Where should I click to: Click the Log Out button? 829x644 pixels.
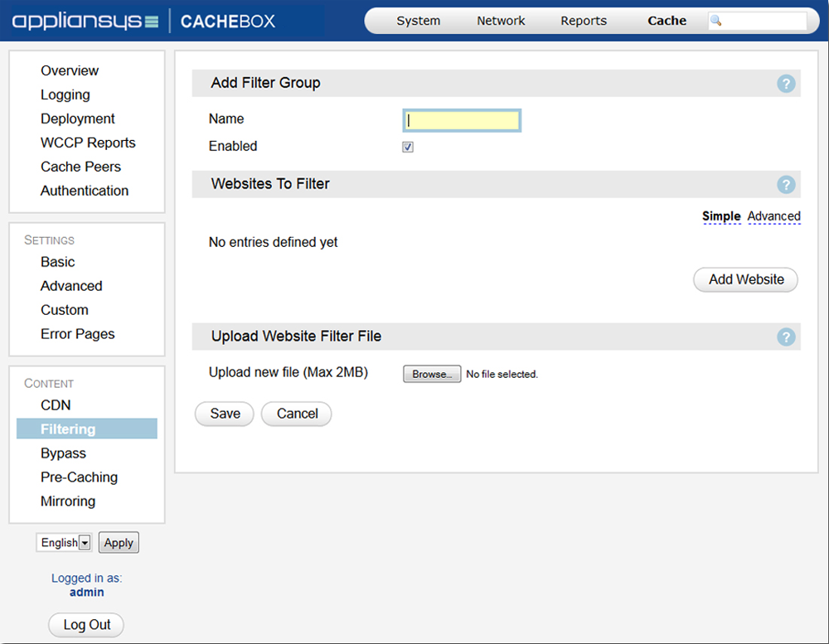(x=86, y=625)
